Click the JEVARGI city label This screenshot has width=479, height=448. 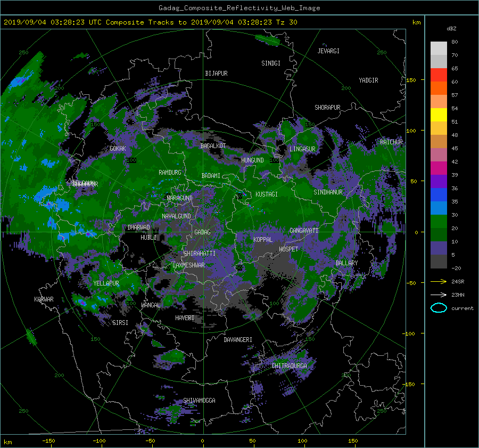[x=328, y=51]
